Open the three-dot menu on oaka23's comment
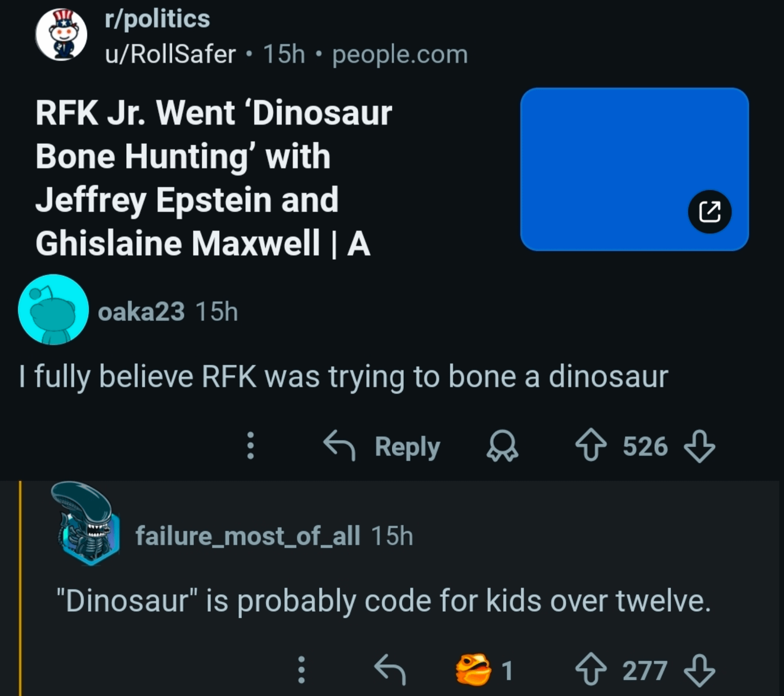784x696 pixels. tap(250, 445)
